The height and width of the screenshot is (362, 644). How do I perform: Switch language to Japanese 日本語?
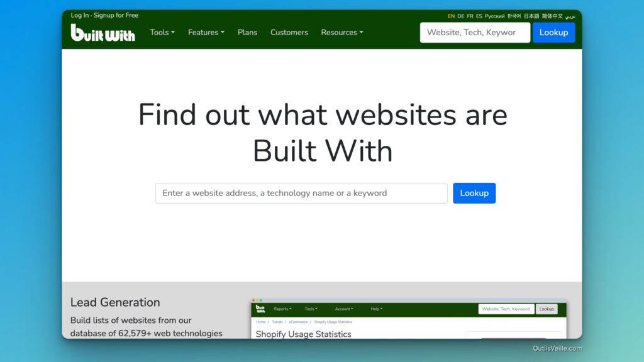[531, 16]
